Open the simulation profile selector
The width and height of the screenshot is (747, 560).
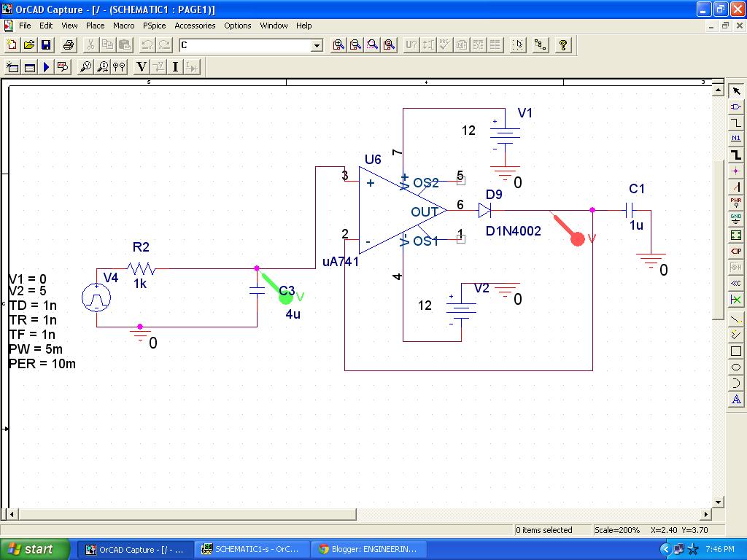[x=29, y=66]
